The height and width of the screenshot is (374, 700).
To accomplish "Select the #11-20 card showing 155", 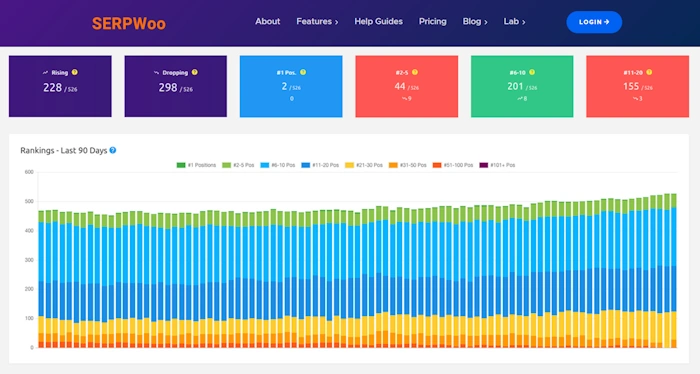I will [x=638, y=86].
